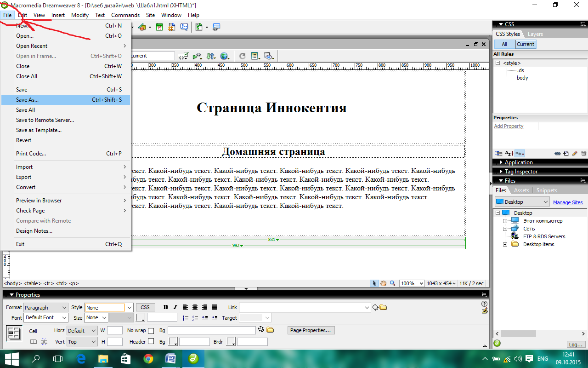This screenshot has height=368, width=588.
Task: Show list view A-Z in CSS properties
Action: (509, 153)
